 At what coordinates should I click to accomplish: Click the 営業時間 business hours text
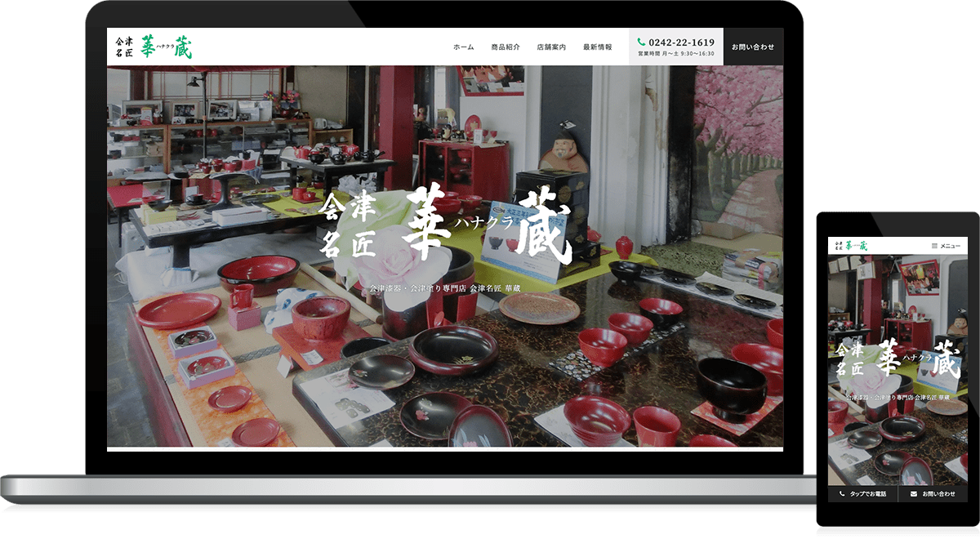coord(675,54)
